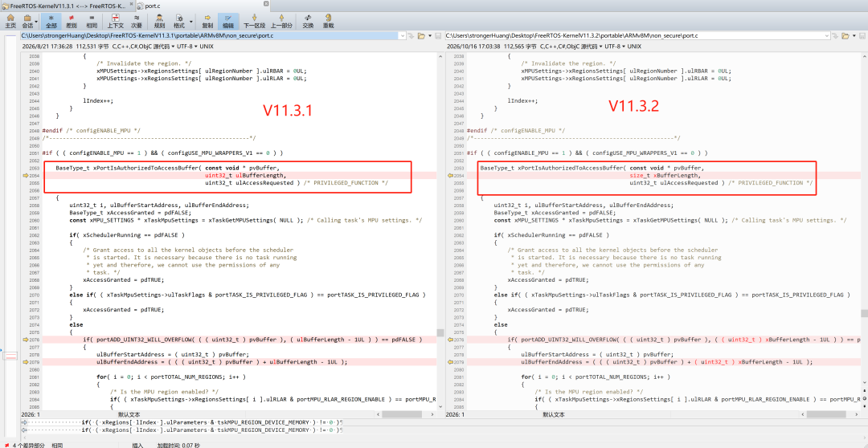Click left line 2054 ulBufferLength code

tap(244, 175)
